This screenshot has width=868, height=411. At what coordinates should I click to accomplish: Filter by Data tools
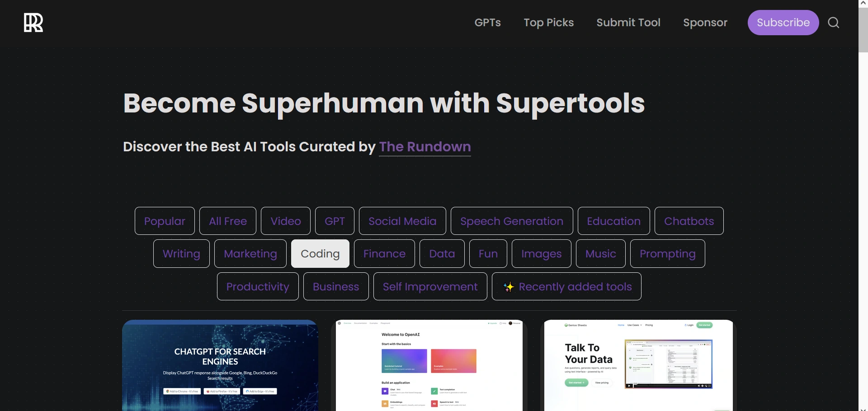(x=442, y=254)
